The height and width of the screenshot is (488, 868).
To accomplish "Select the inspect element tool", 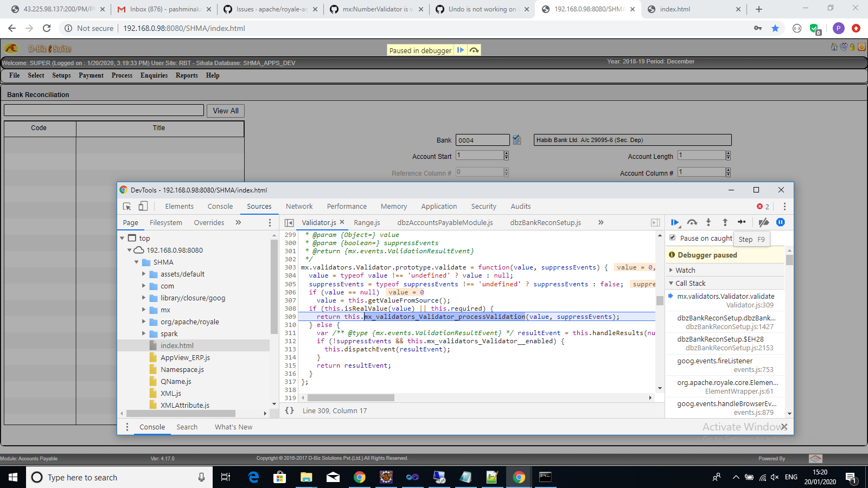I will pos(126,207).
